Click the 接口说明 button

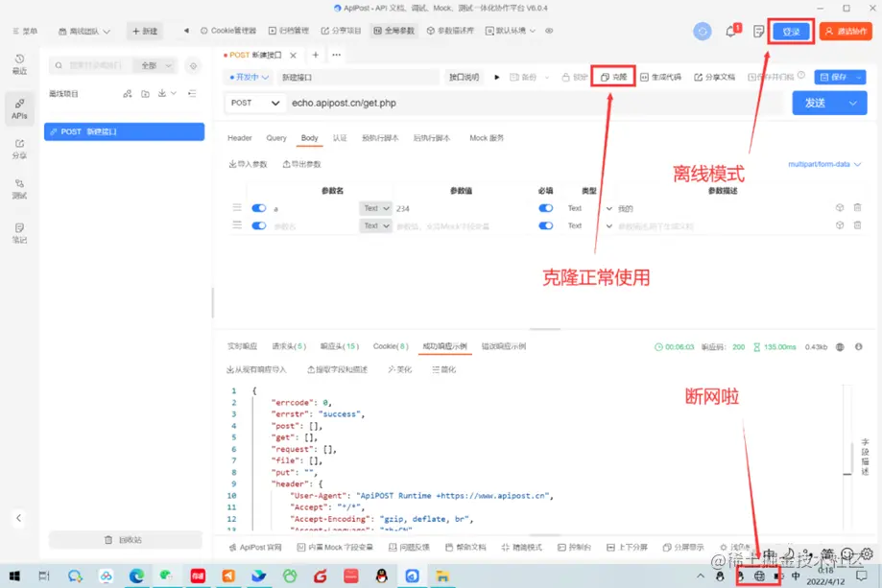464,77
